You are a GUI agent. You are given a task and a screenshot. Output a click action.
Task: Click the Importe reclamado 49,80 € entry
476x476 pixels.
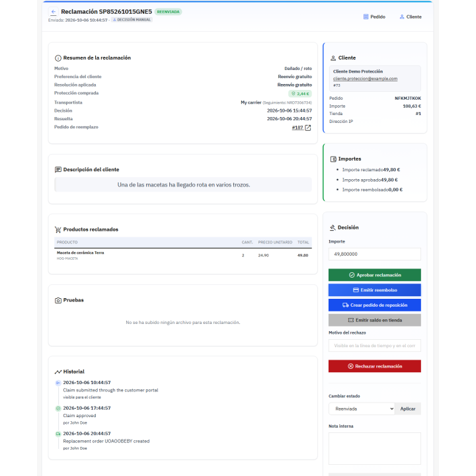tap(371, 170)
